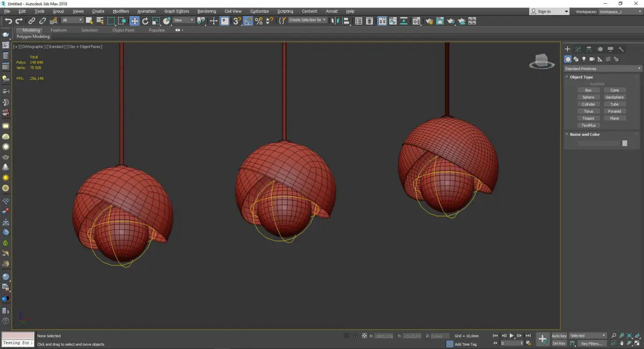
Task: Click the GeoSphere primitive button
Action: 614,97
